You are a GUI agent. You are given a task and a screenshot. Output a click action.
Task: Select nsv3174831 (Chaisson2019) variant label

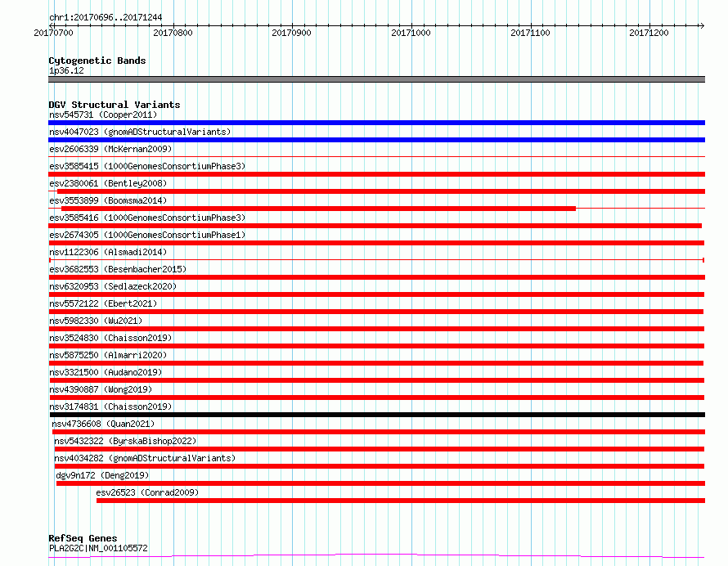click(x=110, y=407)
